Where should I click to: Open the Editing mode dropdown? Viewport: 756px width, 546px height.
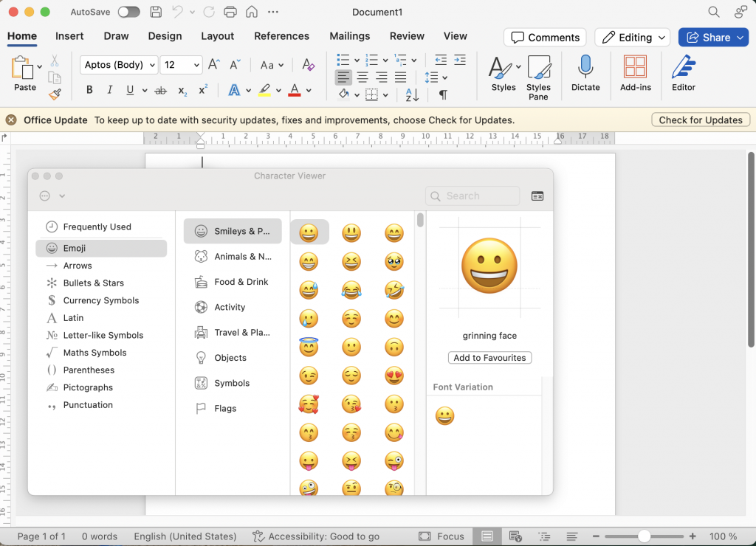(632, 38)
